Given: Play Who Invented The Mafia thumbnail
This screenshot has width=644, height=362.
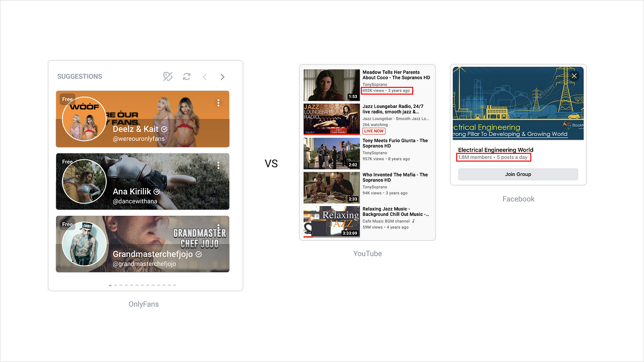Looking at the screenshot, I should pos(332,187).
